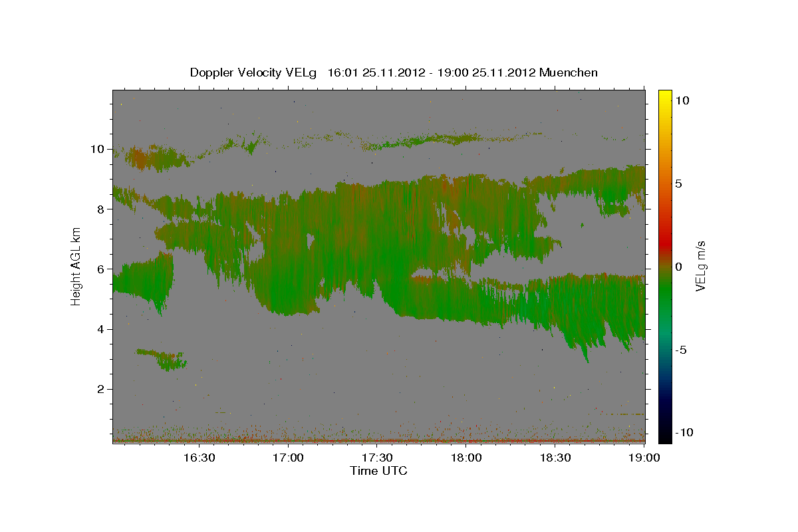Click the 18:30 time tick label
The height and width of the screenshot is (532, 798).
[x=556, y=458]
